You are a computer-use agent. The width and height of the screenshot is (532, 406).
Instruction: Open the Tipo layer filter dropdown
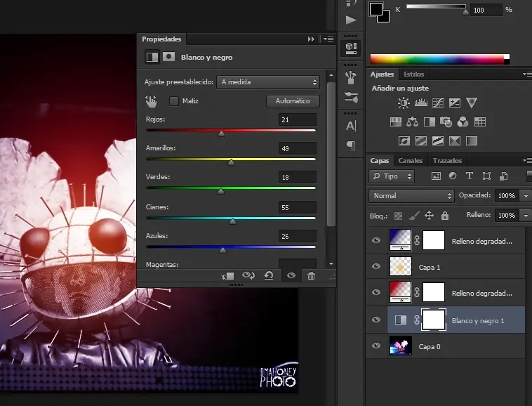tap(392, 176)
